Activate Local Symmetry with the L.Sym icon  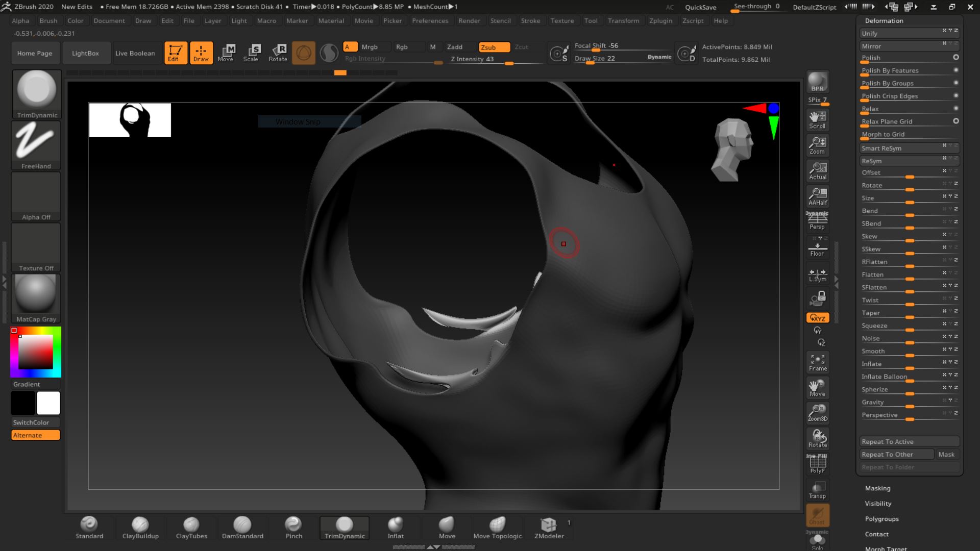click(817, 273)
